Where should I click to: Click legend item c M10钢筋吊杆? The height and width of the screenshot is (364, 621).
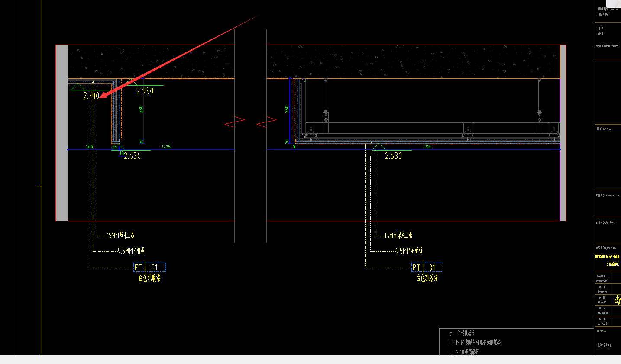tap(464, 352)
